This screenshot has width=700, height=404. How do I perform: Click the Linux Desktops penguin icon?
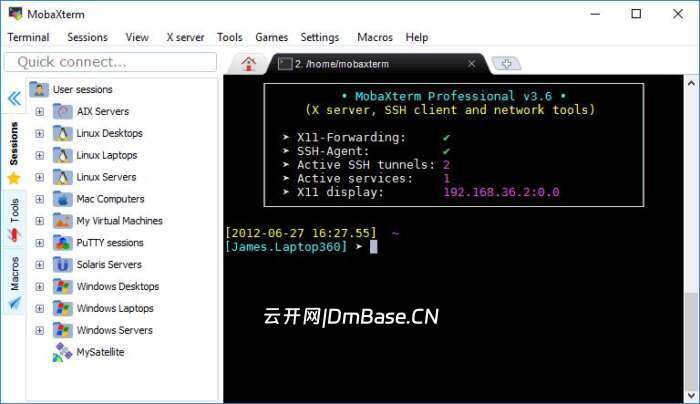[62, 133]
